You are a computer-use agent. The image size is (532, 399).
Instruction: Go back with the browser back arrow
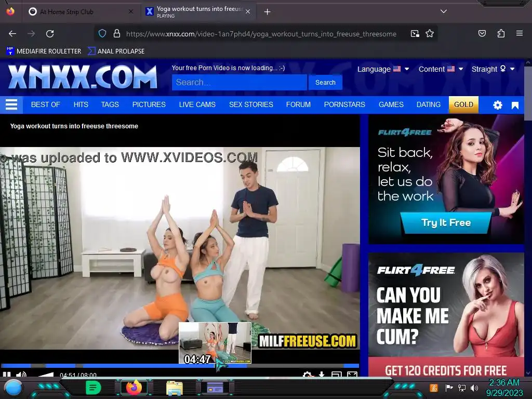tap(12, 34)
